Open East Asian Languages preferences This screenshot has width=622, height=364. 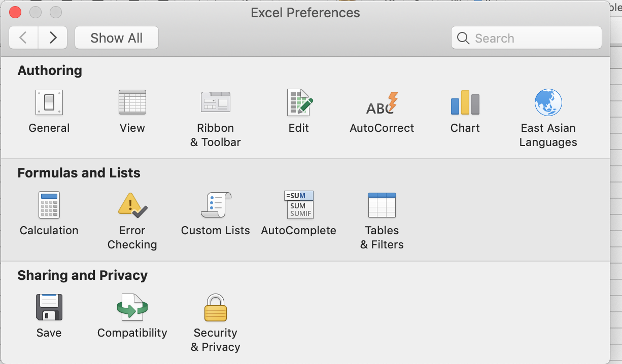548,102
